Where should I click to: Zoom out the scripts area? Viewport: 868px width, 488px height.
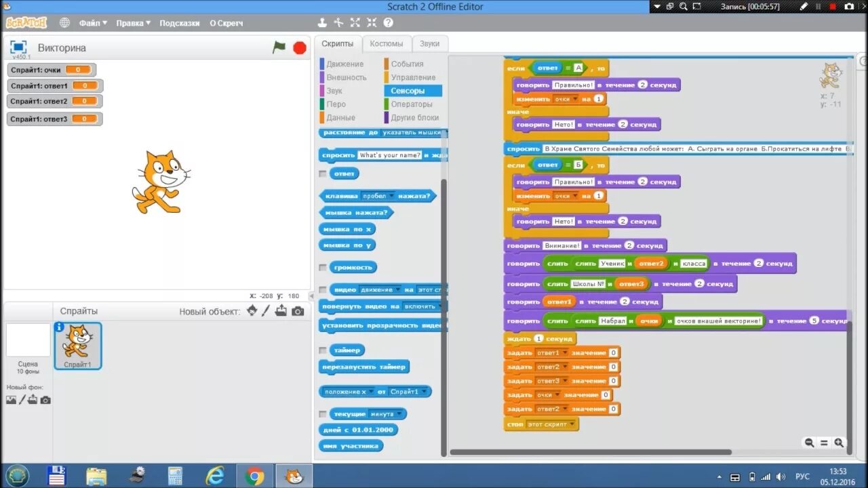point(809,443)
